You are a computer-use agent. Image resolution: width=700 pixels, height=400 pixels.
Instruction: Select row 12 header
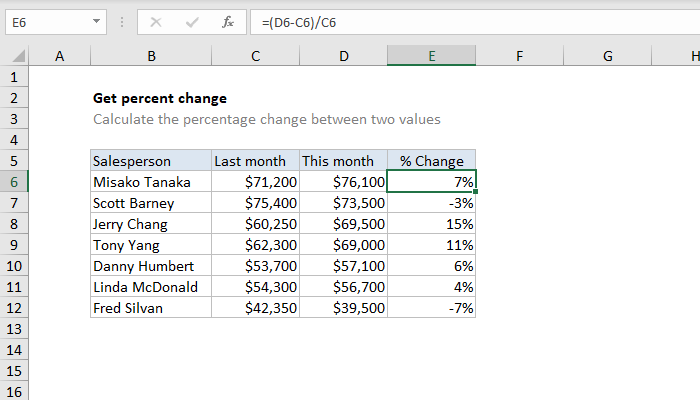pyautogui.click(x=14, y=308)
